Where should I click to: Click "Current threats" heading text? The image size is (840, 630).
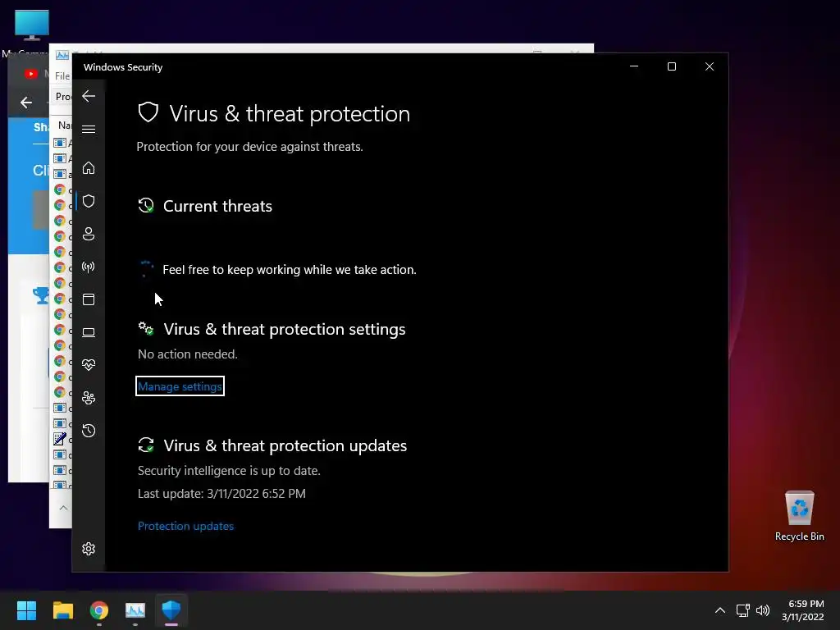click(217, 206)
